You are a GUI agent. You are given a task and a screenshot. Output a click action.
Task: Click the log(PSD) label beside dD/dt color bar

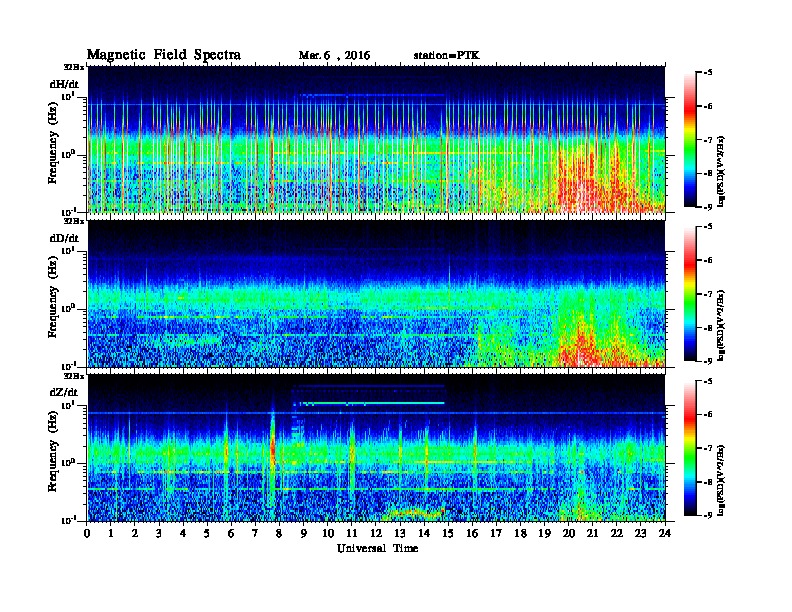tap(721, 324)
